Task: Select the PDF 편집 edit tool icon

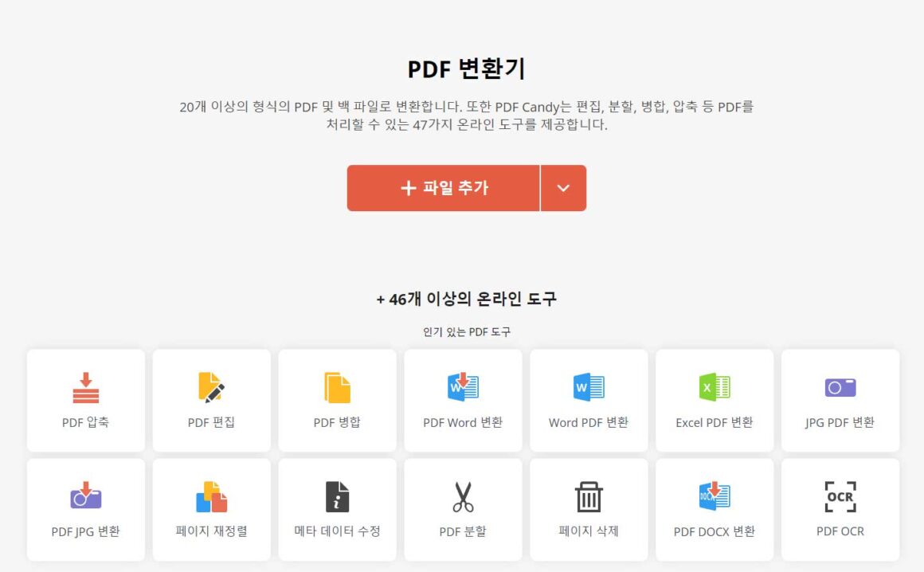Action: tap(211, 388)
